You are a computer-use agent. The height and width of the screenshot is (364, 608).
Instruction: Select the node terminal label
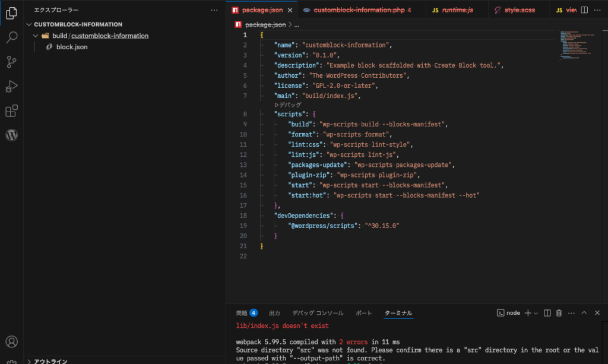coord(513,313)
